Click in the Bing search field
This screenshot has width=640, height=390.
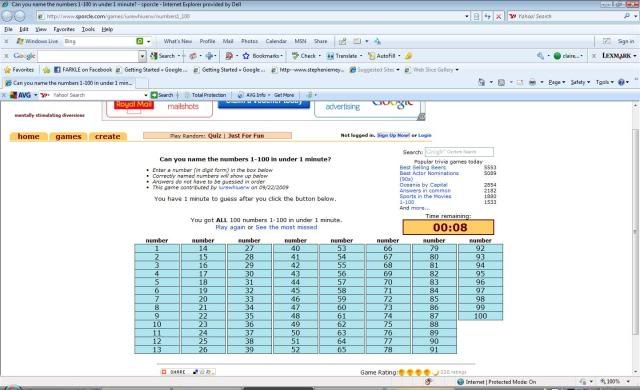(99, 41)
